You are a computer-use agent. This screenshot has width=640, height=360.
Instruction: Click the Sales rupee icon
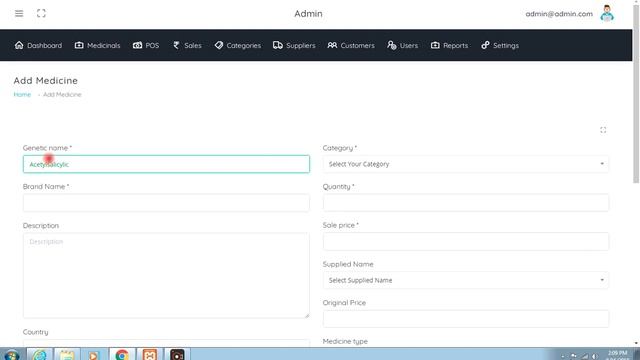point(176,45)
